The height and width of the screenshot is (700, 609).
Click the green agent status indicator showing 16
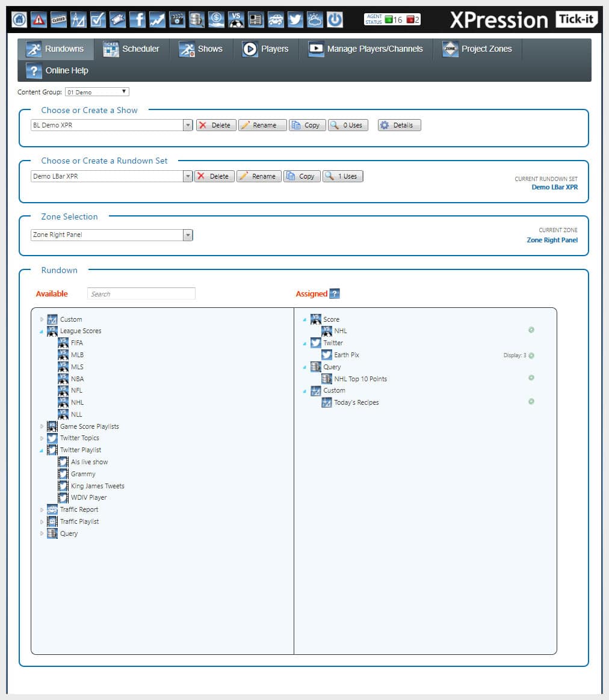[x=394, y=20]
